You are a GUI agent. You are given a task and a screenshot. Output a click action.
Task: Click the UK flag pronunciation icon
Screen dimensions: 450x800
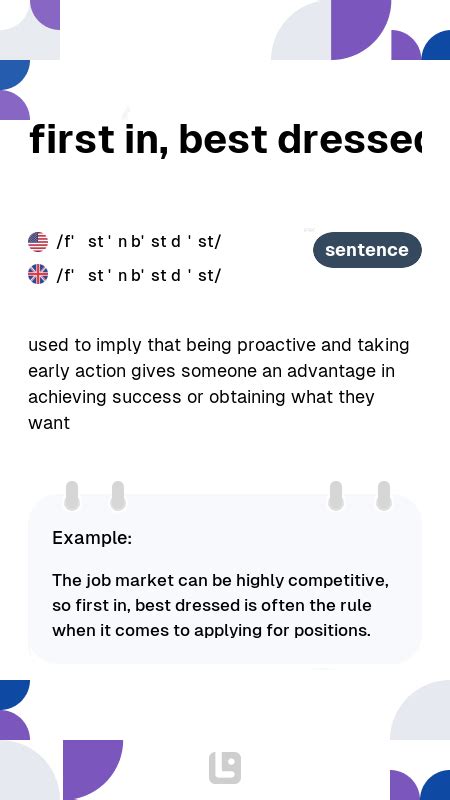coord(38,274)
